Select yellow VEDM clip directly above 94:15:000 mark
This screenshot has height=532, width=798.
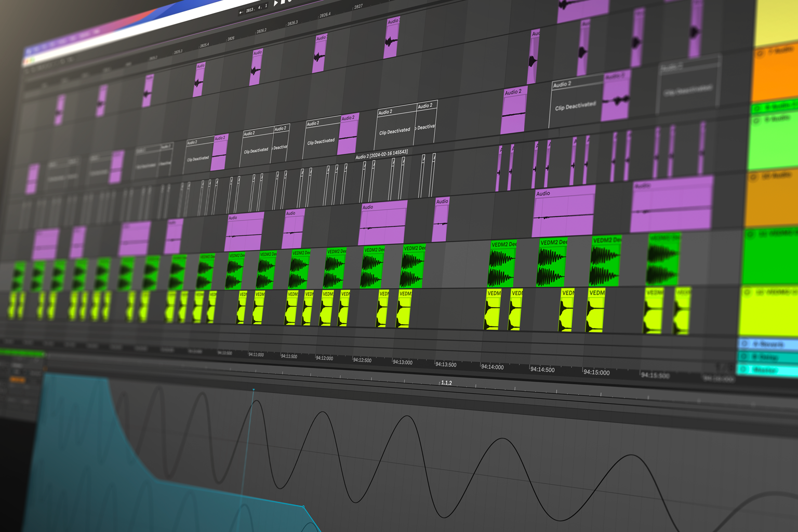pos(595,310)
